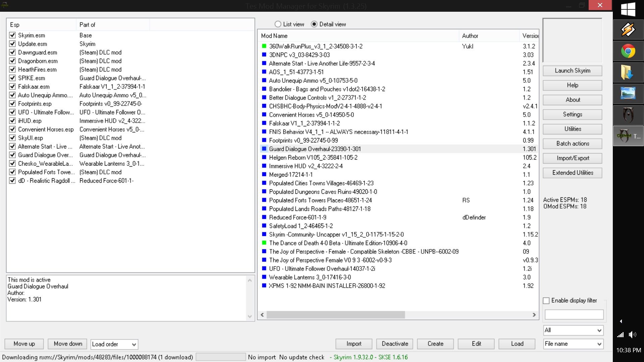Select the List view radio button
Screen dimensions: 644x362
[277, 24]
